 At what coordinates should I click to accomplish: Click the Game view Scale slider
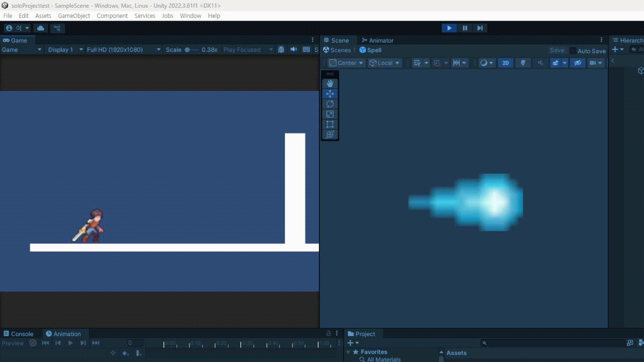click(x=192, y=50)
